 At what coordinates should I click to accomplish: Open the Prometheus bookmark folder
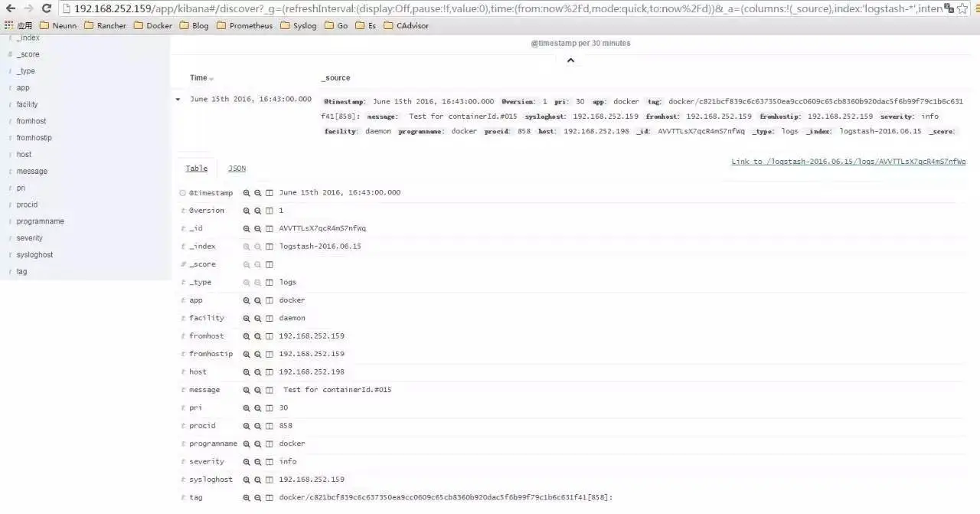click(x=244, y=25)
